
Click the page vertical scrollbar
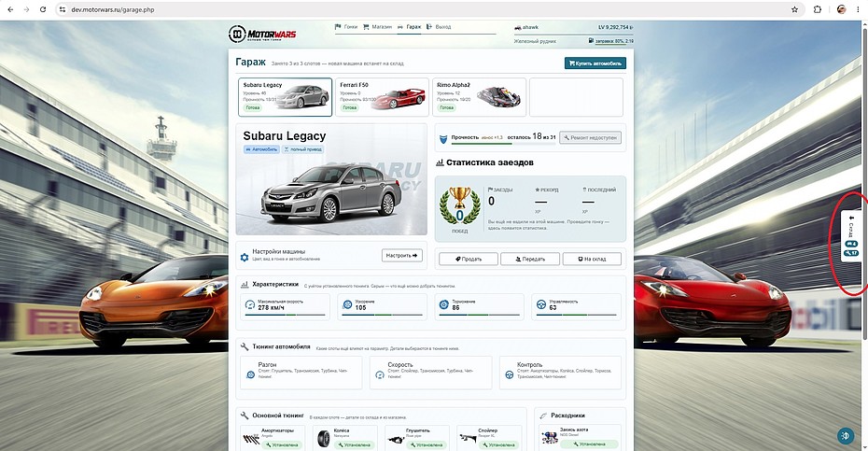click(865, 183)
